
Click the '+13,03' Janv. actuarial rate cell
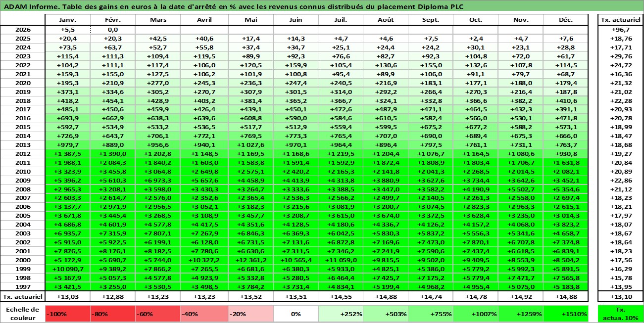tap(67, 296)
